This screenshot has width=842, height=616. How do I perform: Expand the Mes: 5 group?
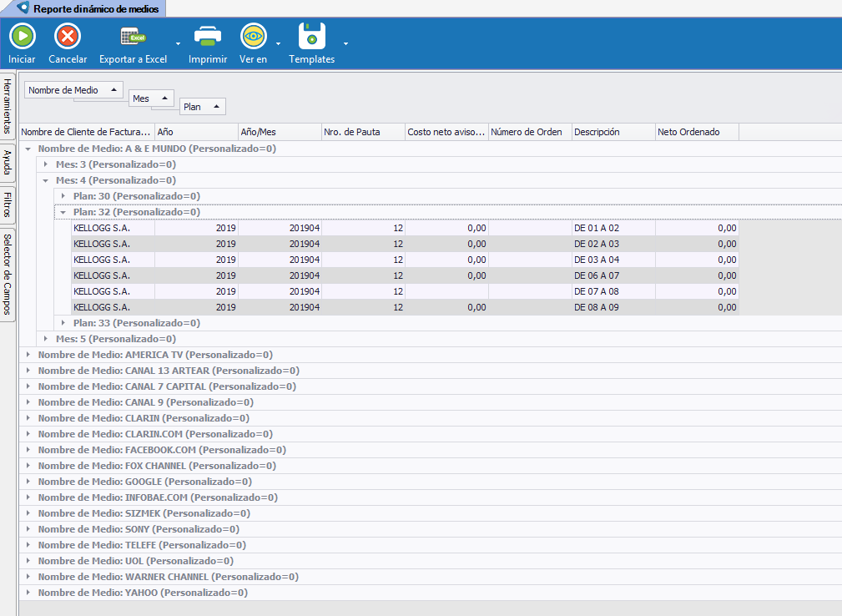pyautogui.click(x=46, y=339)
